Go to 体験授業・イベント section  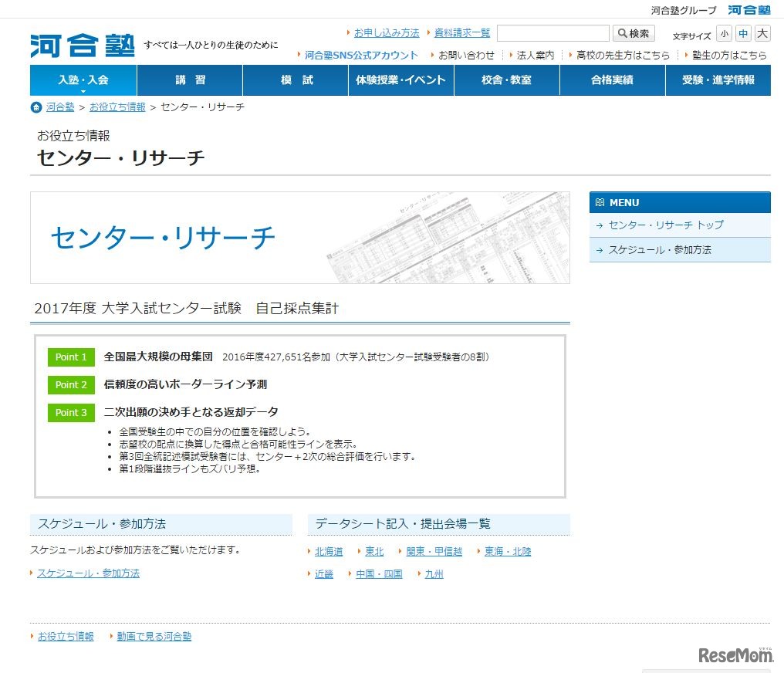pyautogui.click(x=401, y=80)
